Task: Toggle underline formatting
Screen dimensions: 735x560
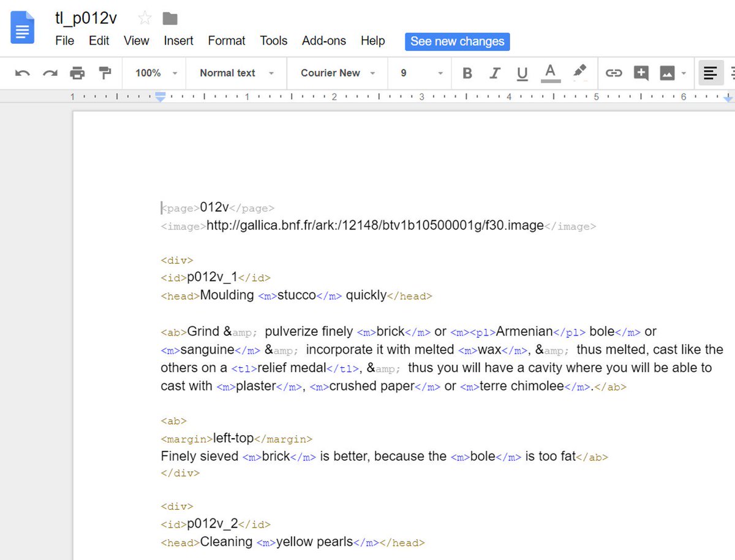Action: pyautogui.click(x=522, y=74)
